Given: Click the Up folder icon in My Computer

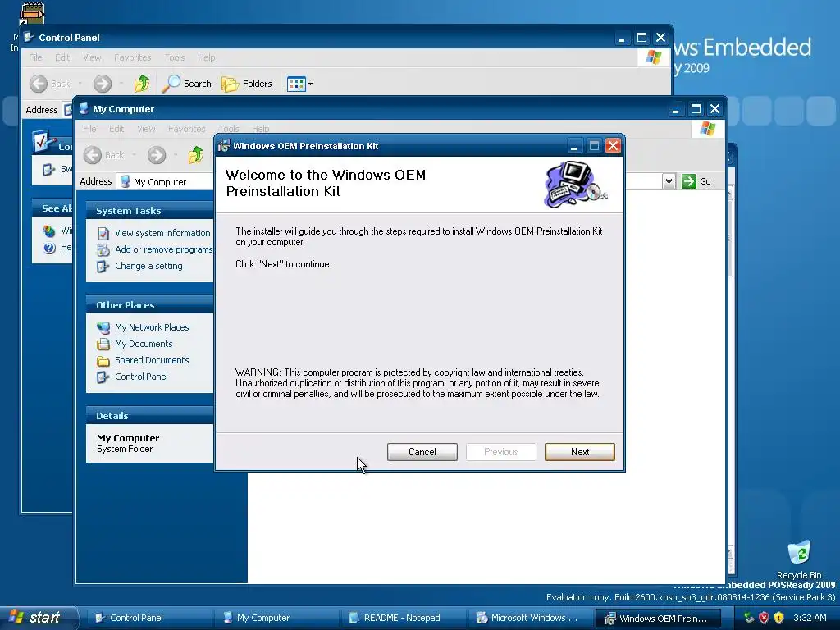Looking at the screenshot, I should pyautogui.click(x=196, y=155).
